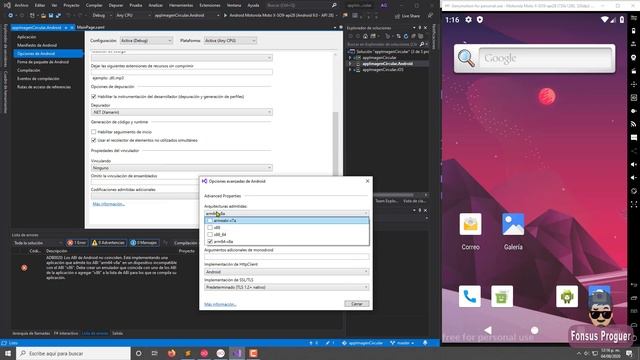The height and width of the screenshot is (360, 640).
Task: Open the Configuración dropdown
Action: pyautogui.click(x=146, y=40)
